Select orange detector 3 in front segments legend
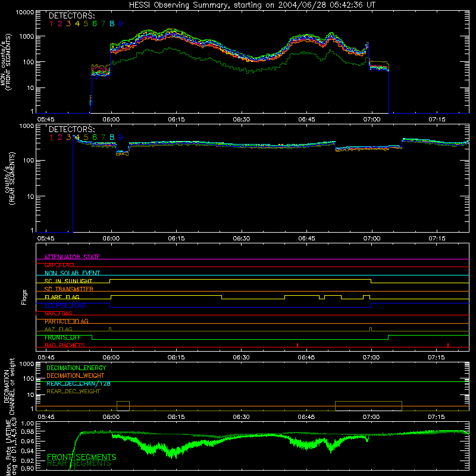This screenshot has width=476, height=476. point(68,24)
